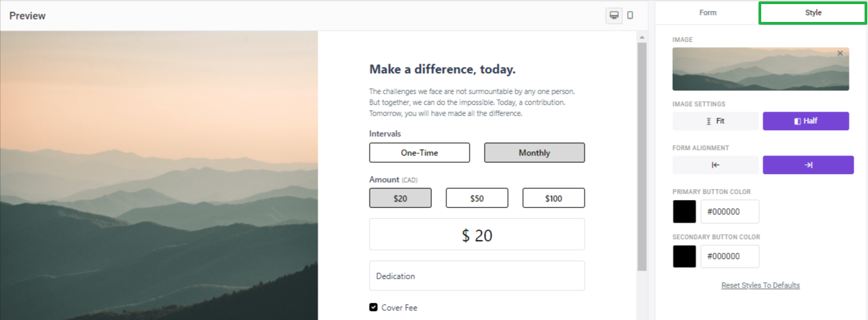Image resolution: width=868 pixels, height=320 pixels.
Task: Align form to the left
Action: pos(715,165)
